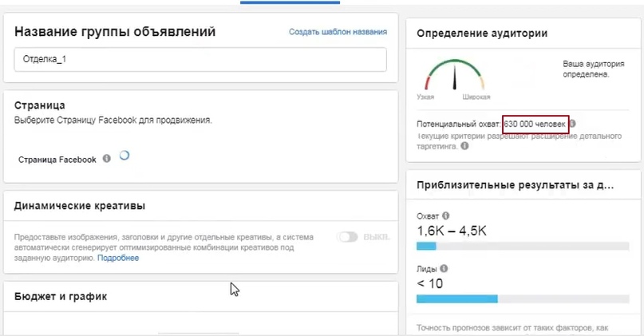Image resolution: width=644 pixels, height=336 pixels.
Task: Click info icon next to "Страница Facebook"
Action: pos(106,159)
